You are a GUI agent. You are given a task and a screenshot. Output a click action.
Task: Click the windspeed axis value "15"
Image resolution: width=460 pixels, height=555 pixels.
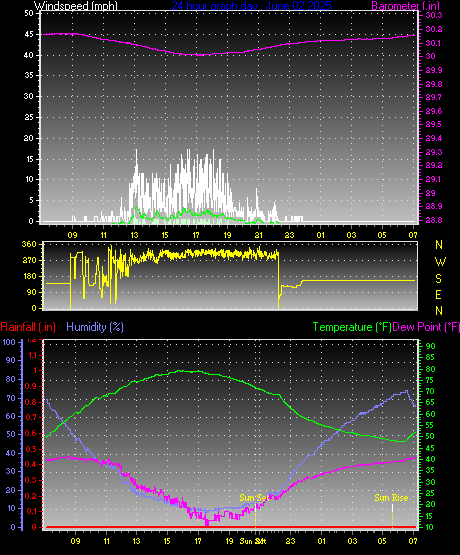tap(29, 159)
